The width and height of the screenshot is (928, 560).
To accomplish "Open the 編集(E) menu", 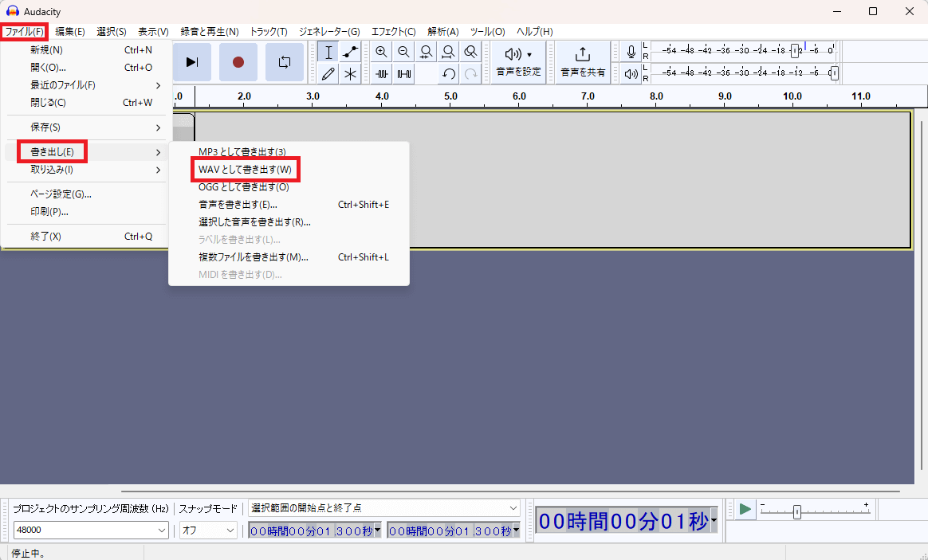I will (x=70, y=31).
